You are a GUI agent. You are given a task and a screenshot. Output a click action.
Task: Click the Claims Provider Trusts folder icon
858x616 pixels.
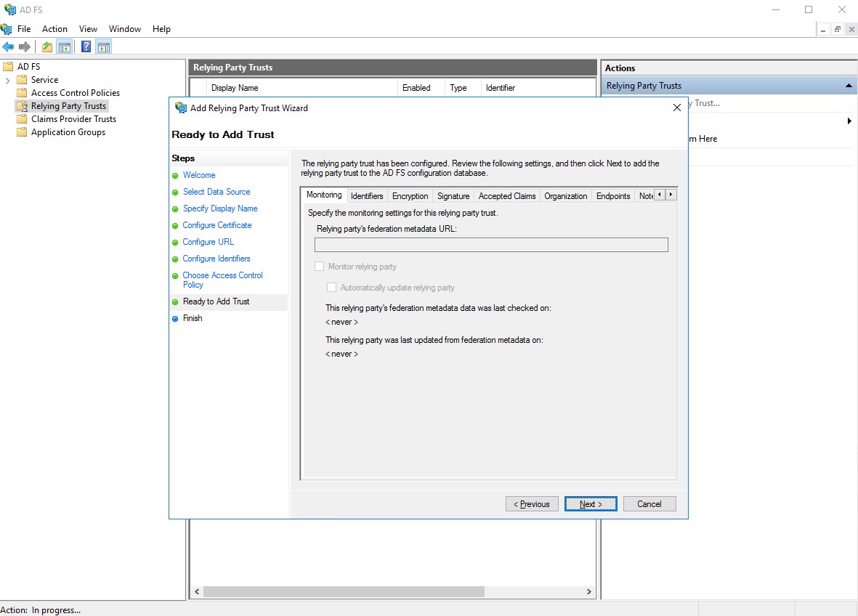(x=22, y=119)
